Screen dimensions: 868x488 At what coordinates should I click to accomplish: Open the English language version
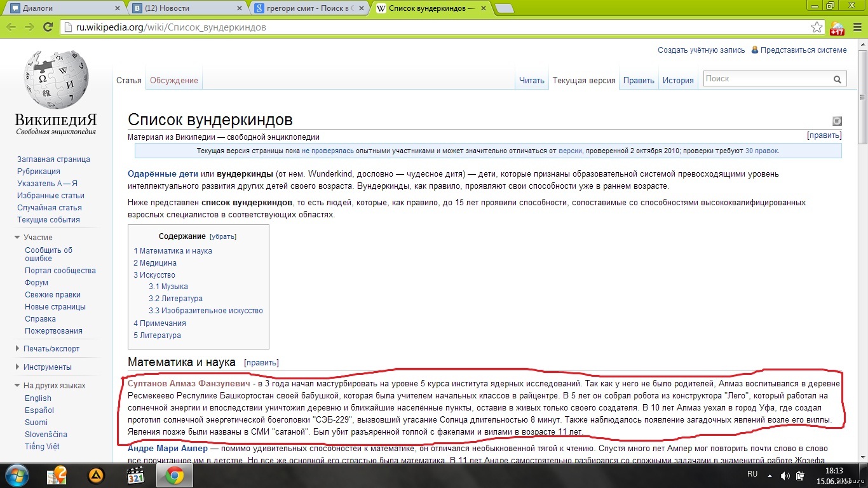pos(38,398)
